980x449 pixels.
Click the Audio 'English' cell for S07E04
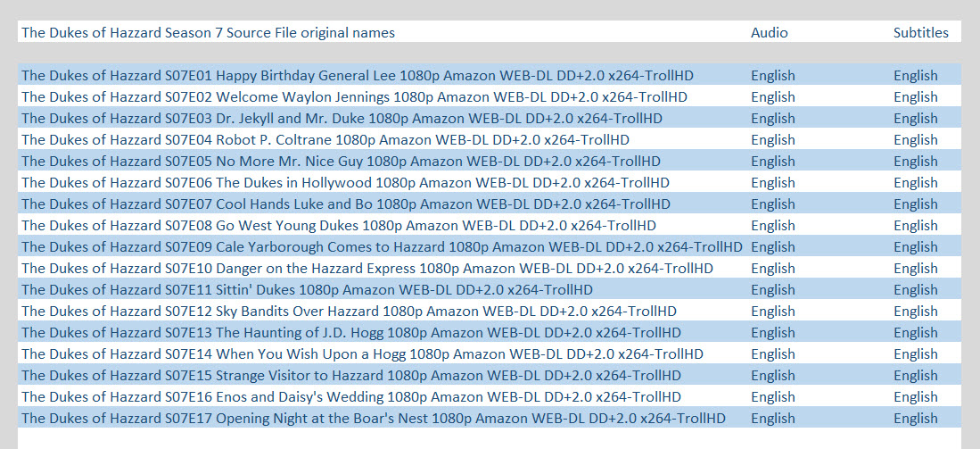[773, 139]
